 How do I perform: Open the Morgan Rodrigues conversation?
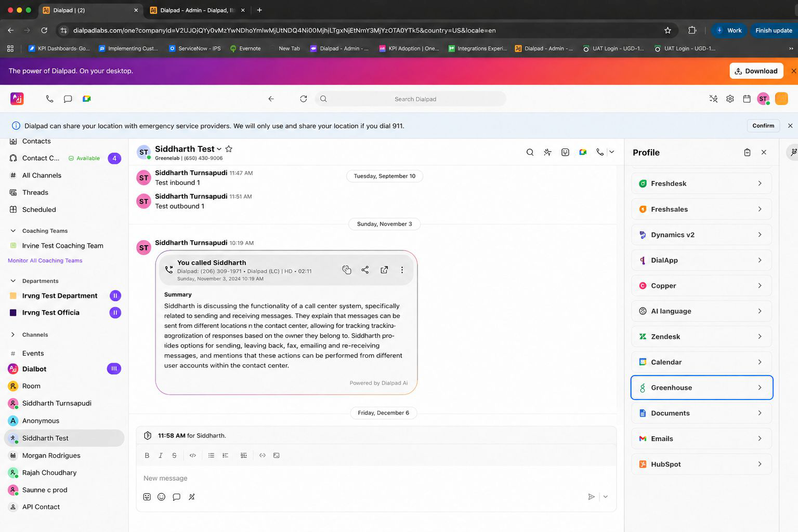pyautogui.click(x=51, y=455)
